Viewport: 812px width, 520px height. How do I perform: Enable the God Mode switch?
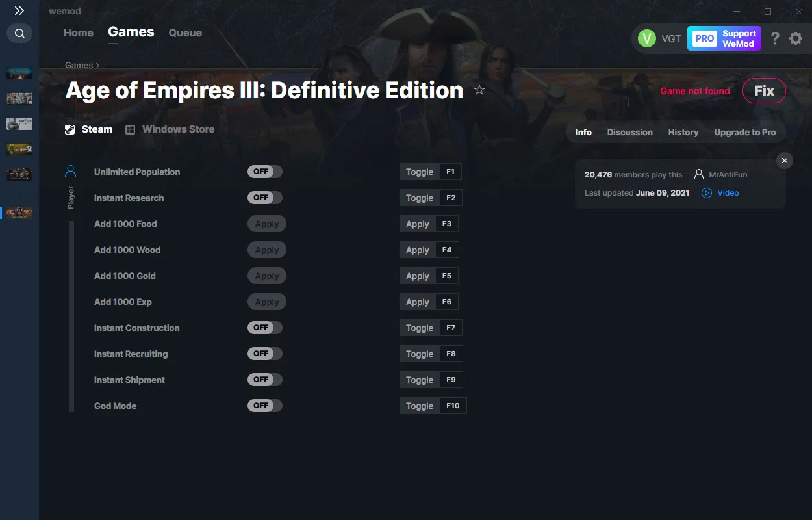click(265, 406)
